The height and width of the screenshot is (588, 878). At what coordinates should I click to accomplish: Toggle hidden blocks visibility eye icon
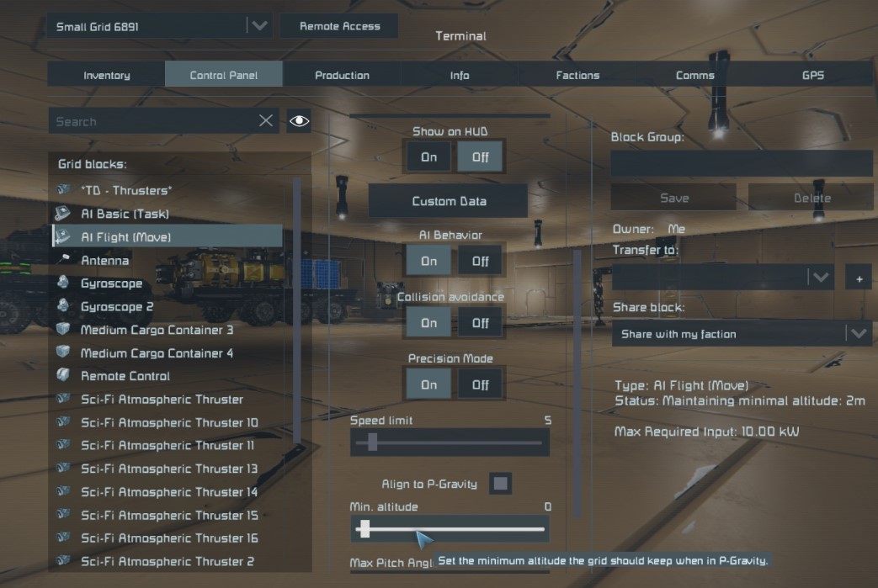[299, 121]
